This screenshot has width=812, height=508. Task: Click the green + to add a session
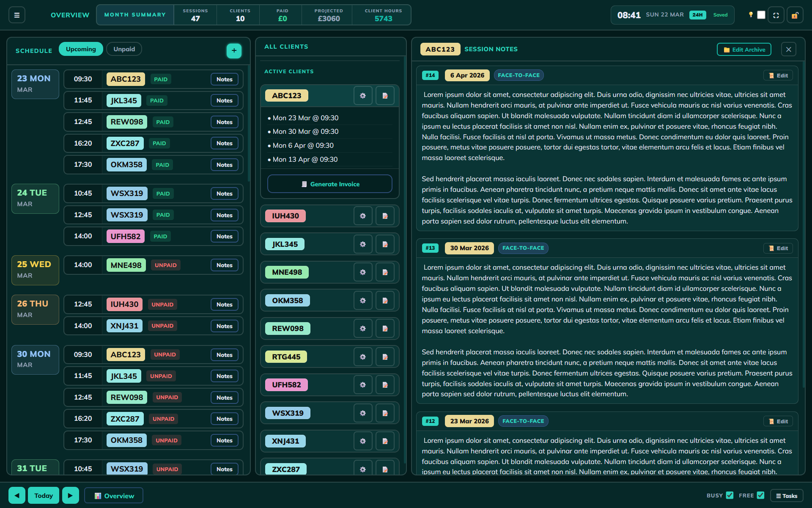pyautogui.click(x=234, y=51)
